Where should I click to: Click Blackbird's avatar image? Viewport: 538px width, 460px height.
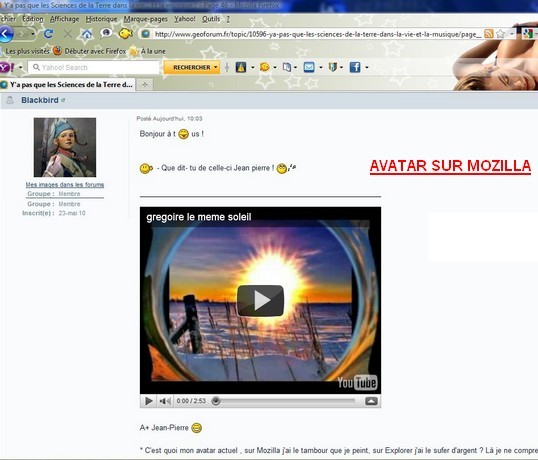pos(65,147)
